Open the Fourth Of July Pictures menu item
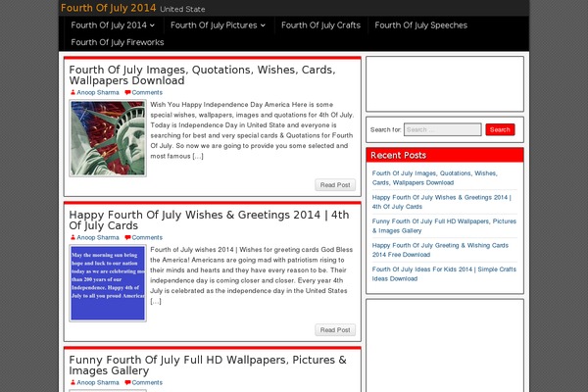 point(214,25)
